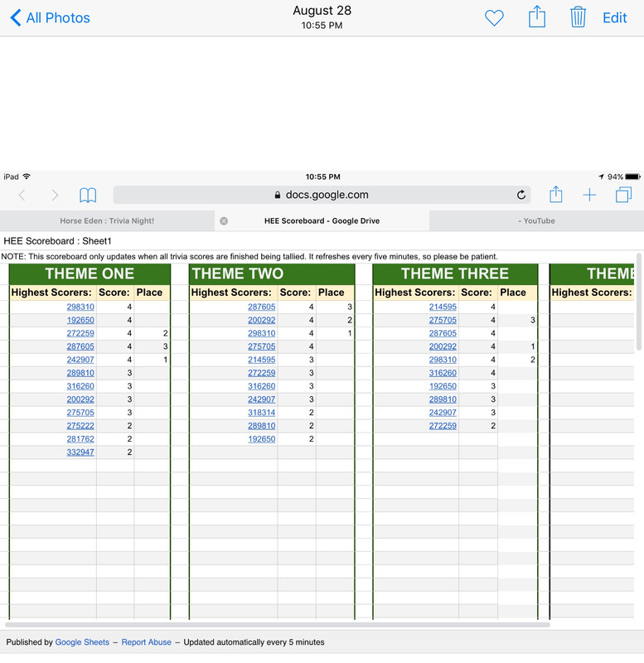The width and height of the screenshot is (644, 663).
Task: Close the HEE Scoreboard tab
Action: pos(224,220)
